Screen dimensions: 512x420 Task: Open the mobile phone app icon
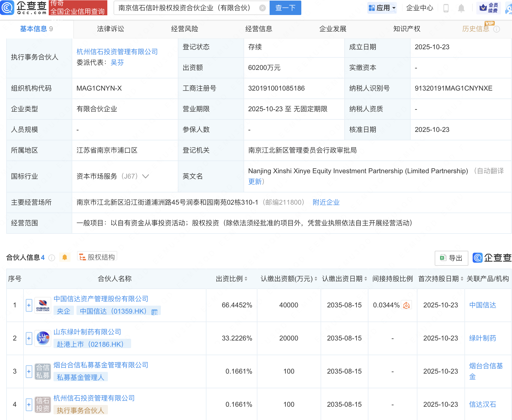pyautogui.click(x=446, y=8)
